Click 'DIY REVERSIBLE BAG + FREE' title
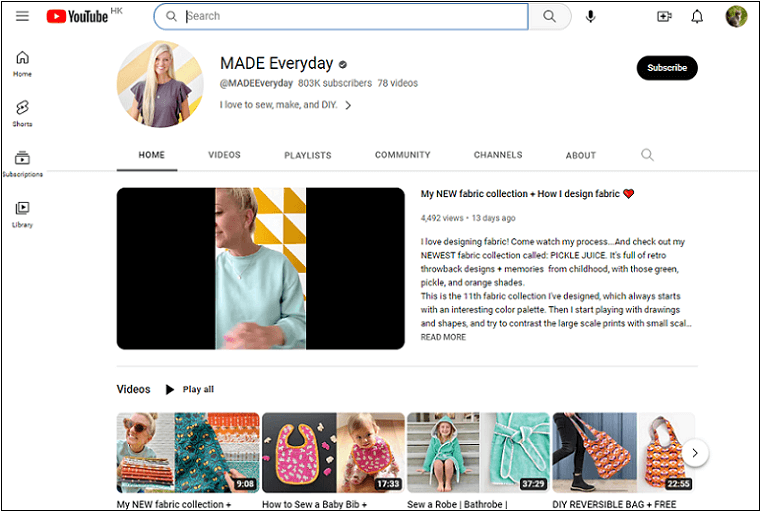This screenshot has height=512, width=761. 614,504
